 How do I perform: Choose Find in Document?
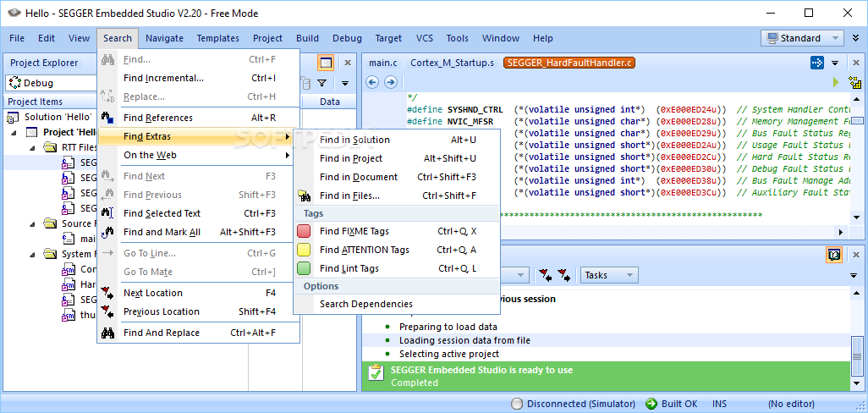pos(397,177)
